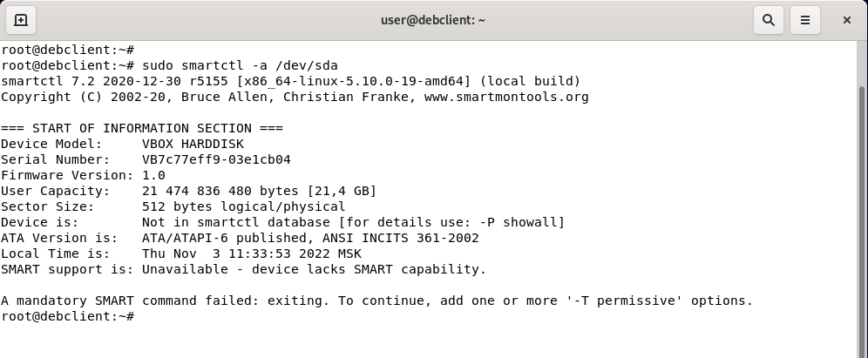Click the last empty root prompt line
Screen dimensions: 868x358
tap(67, 316)
